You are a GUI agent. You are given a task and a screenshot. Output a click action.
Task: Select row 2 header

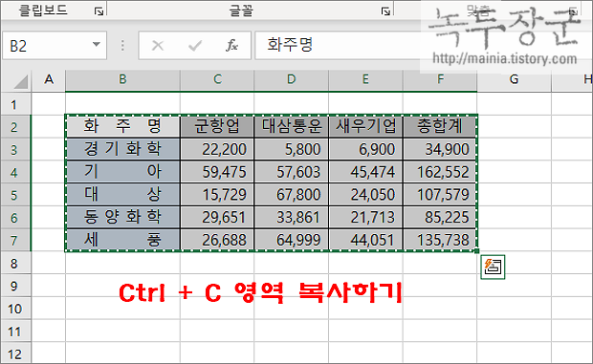pyautogui.click(x=15, y=126)
